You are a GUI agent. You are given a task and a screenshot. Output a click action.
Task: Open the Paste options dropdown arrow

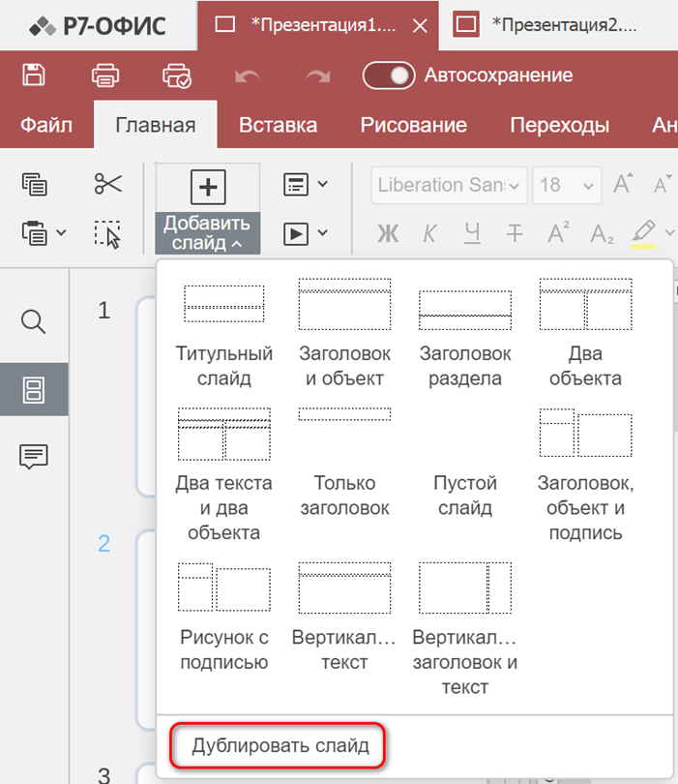click(61, 232)
